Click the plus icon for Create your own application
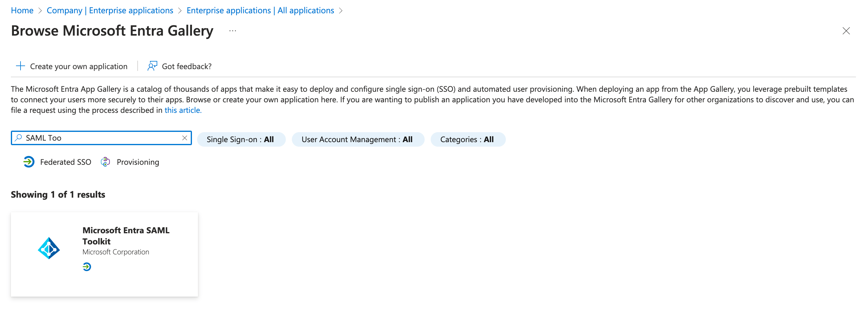Screen dimensions: 868x309 pyautogui.click(x=21, y=66)
